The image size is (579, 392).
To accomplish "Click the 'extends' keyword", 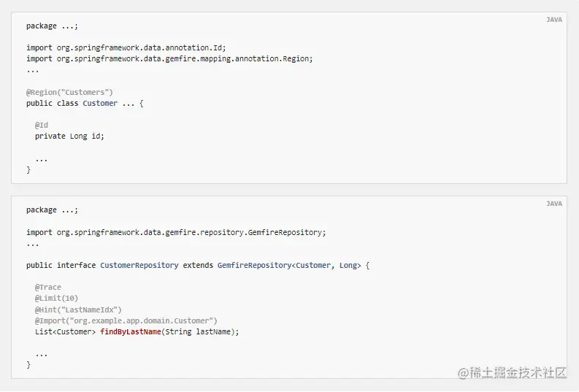I will click(x=198, y=266).
